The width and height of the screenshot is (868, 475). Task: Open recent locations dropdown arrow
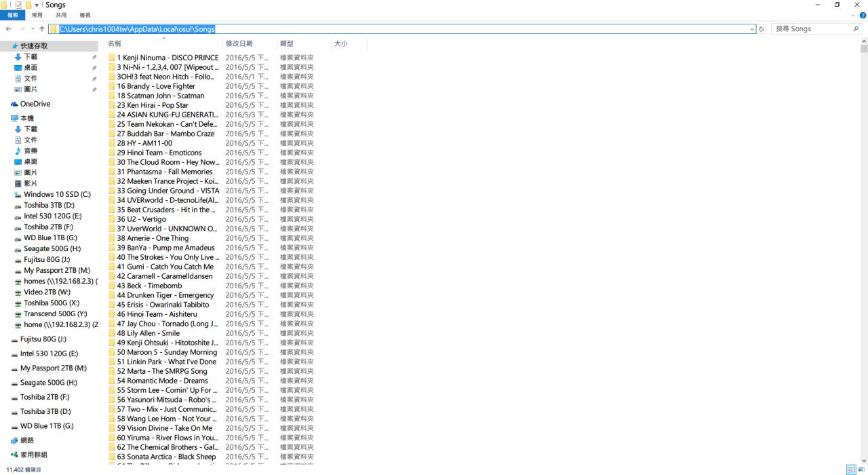[32, 29]
